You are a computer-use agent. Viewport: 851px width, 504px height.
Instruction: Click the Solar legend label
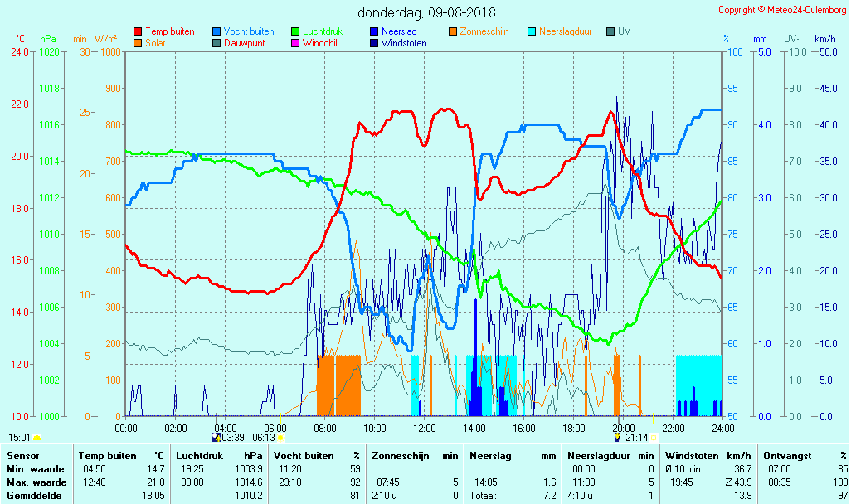[x=156, y=43]
